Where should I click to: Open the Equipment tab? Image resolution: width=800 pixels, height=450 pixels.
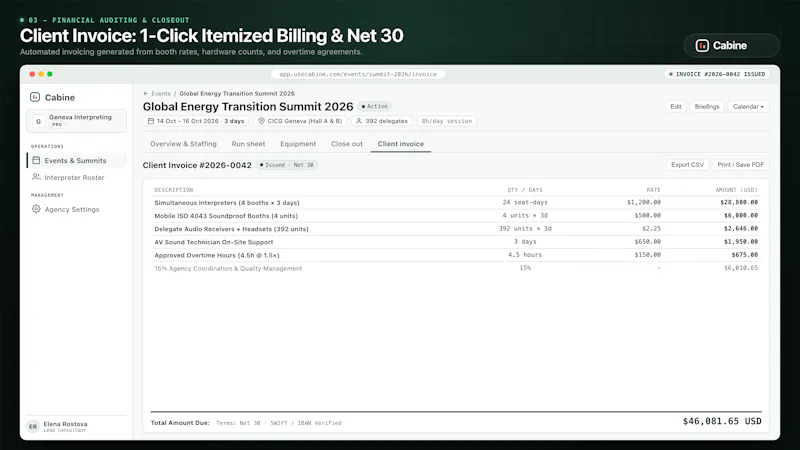tap(298, 144)
